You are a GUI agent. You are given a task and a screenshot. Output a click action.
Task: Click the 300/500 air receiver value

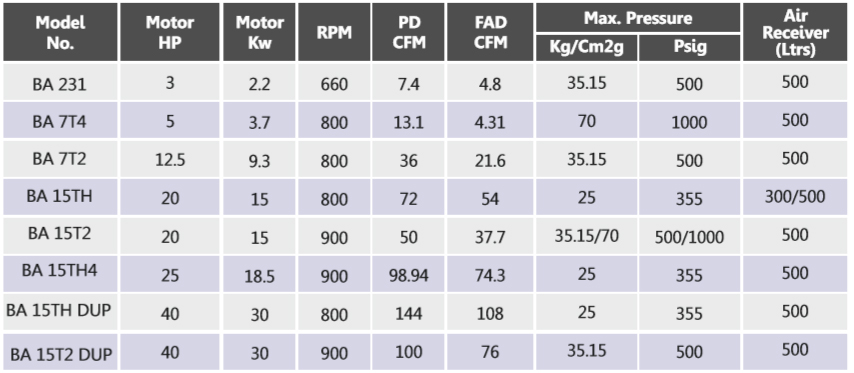click(795, 197)
